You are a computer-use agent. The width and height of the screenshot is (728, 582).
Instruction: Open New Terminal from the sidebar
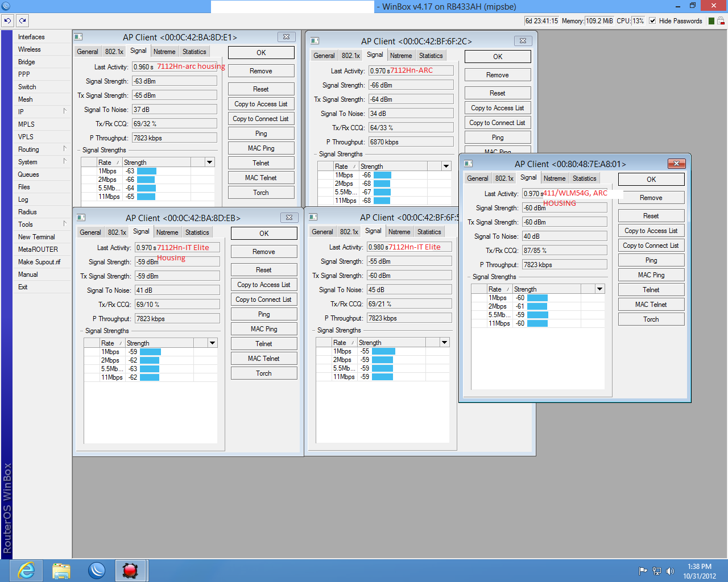coord(36,237)
